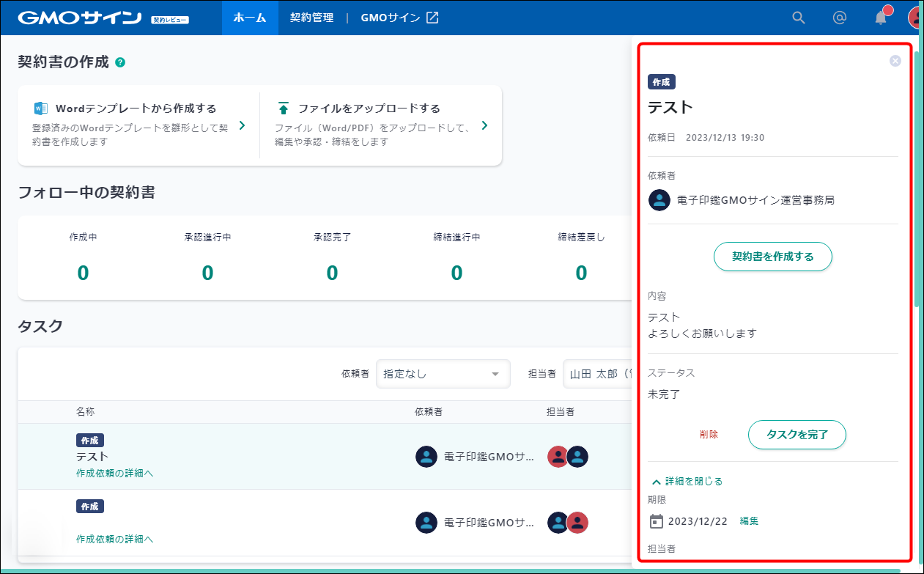924x574 pixels.
Task: Open the 依頼者 指定なし dropdown
Action: pyautogui.click(x=443, y=374)
